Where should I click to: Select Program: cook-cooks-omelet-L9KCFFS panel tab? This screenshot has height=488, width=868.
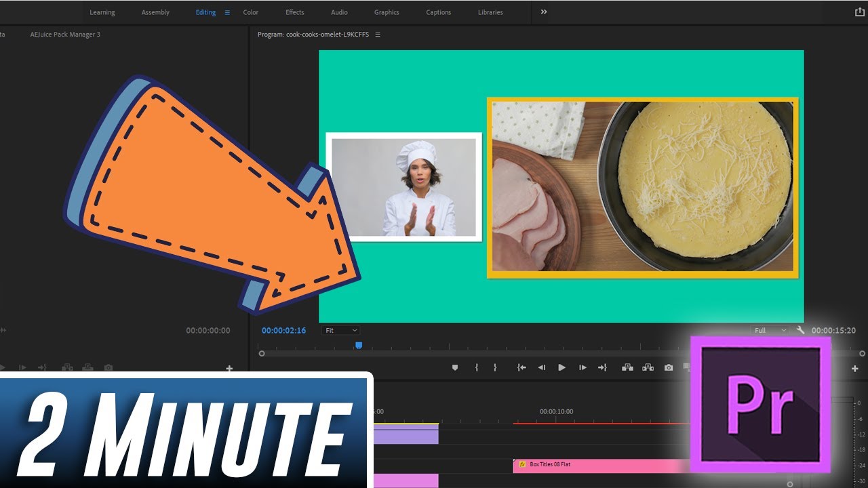click(x=313, y=35)
